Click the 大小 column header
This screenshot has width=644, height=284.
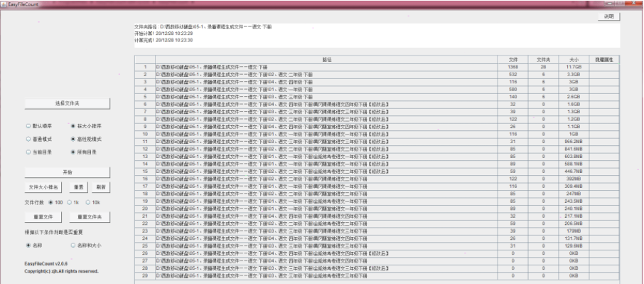574,60
